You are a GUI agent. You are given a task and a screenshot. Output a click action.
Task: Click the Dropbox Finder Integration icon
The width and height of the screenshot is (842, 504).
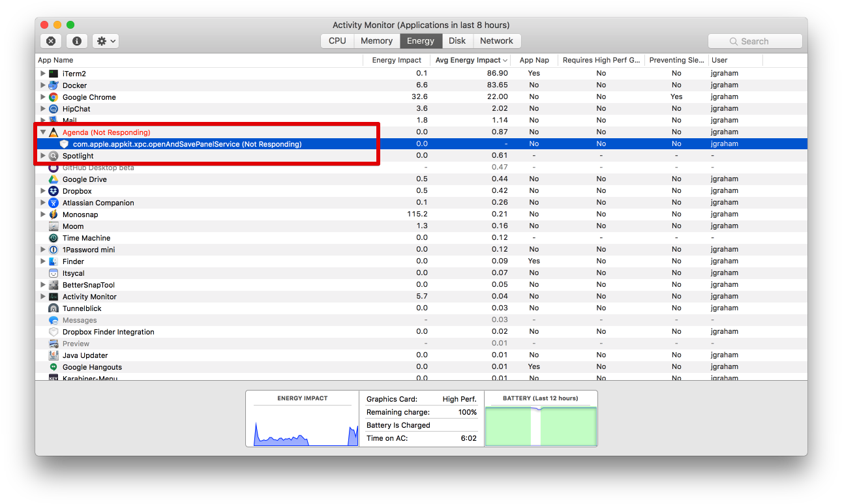[x=53, y=332]
